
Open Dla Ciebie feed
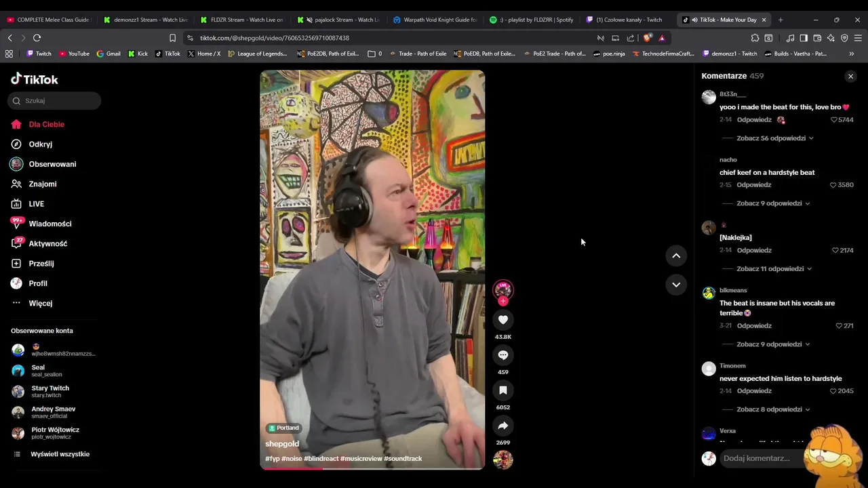click(x=39, y=124)
